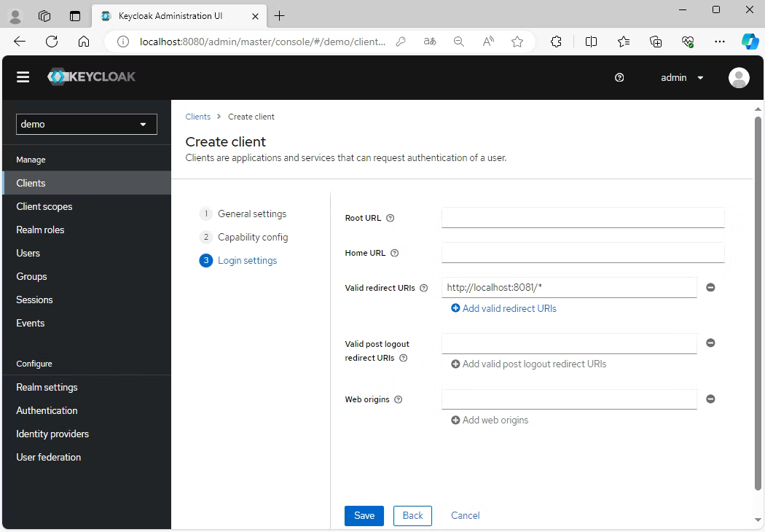Click the Clients breadcrumb link
765x532 pixels.
pos(197,117)
